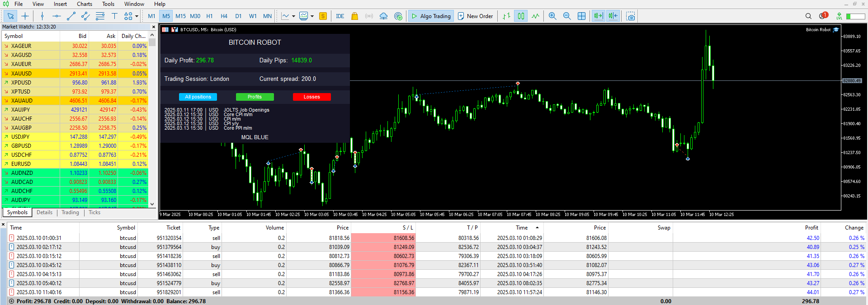The height and width of the screenshot is (305, 868).
Task: Click the green Profits button
Action: [x=255, y=97]
